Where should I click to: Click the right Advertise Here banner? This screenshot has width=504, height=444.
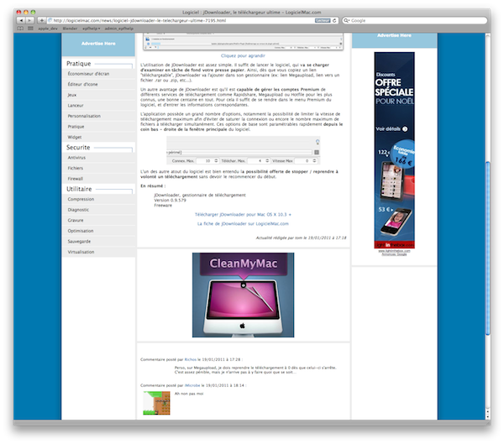[x=395, y=39]
